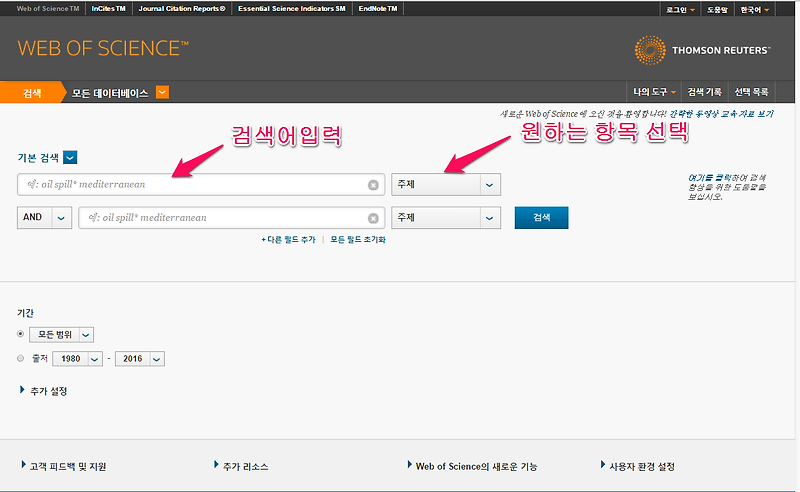Viewport: 800px width, 492px height.
Task: Click the 다른 필드 추가 link
Action: pos(288,239)
